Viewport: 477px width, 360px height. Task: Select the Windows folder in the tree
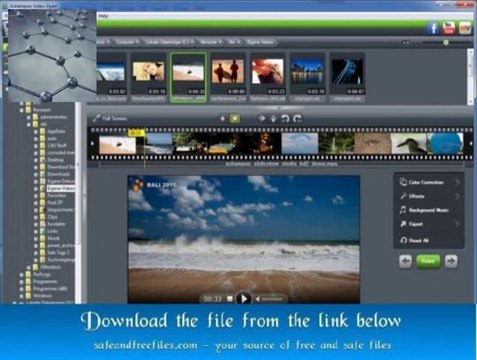coord(42,296)
